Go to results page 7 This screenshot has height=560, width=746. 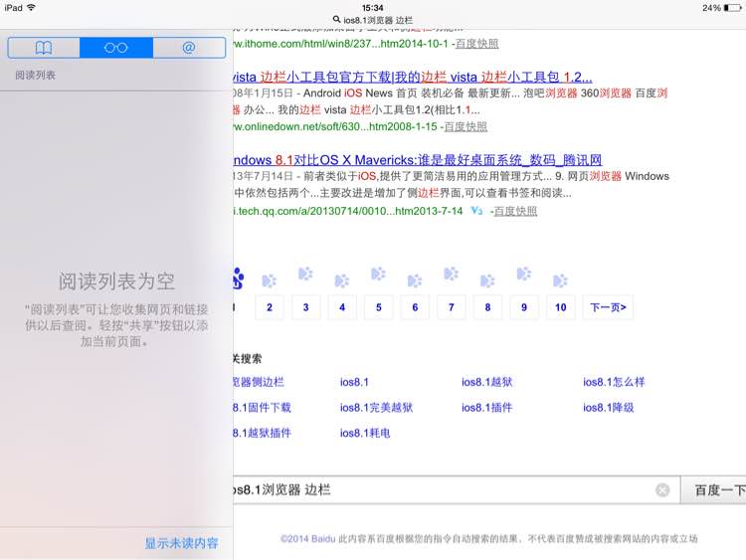click(451, 307)
